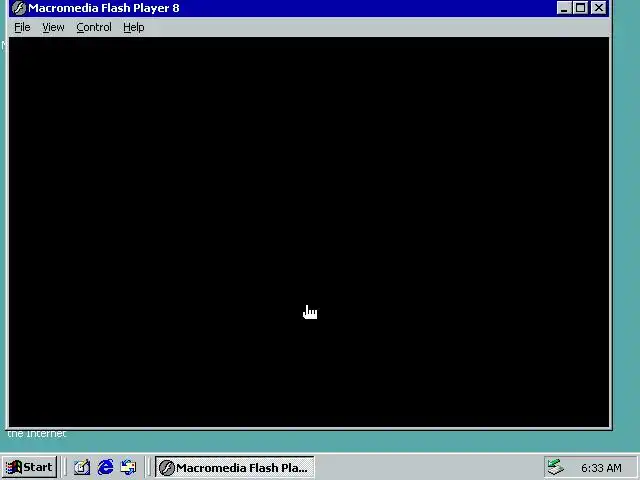The height and width of the screenshot is (480, 640).
Task: Open the File menu
Action: 22,27
